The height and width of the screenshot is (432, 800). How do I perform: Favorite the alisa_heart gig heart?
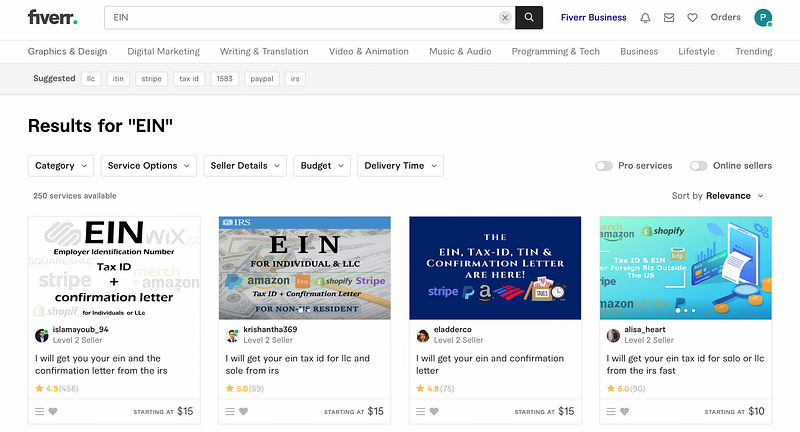[x=624, y=411]
